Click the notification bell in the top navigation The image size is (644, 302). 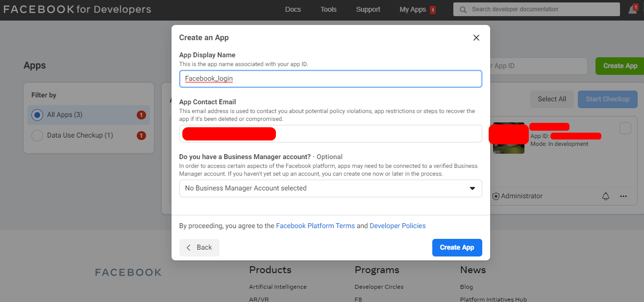[x=633, y=9]
